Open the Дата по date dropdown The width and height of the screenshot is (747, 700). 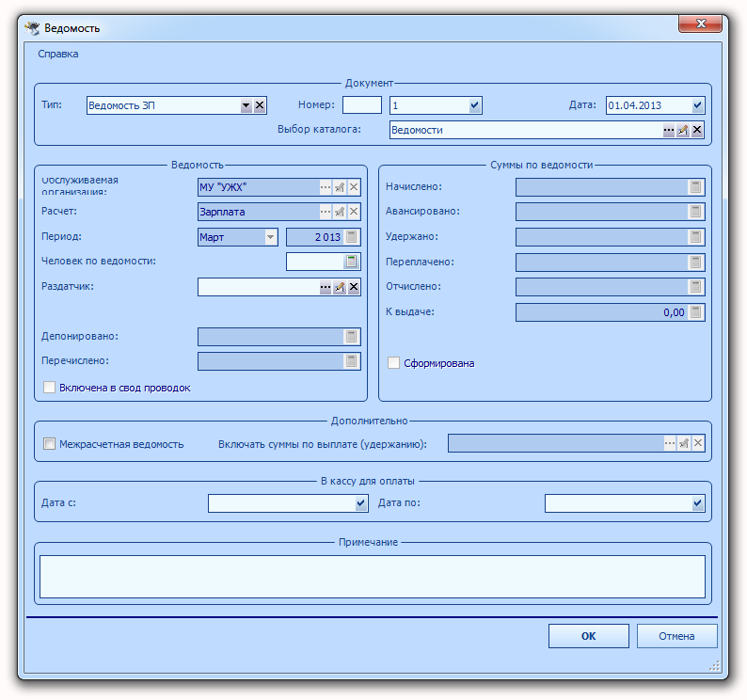pos(697,503)
